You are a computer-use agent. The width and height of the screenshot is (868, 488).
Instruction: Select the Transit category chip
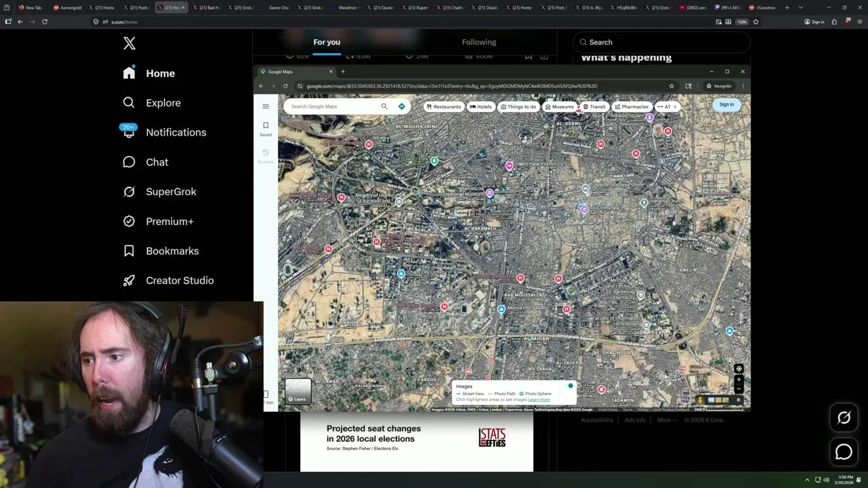pos(595,106)
